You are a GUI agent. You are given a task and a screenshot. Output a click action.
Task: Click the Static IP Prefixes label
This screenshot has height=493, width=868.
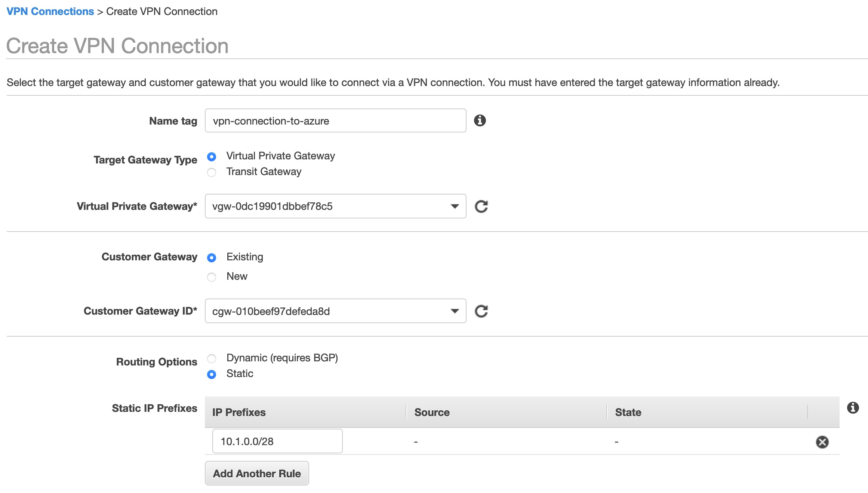[x=154, y=408]
